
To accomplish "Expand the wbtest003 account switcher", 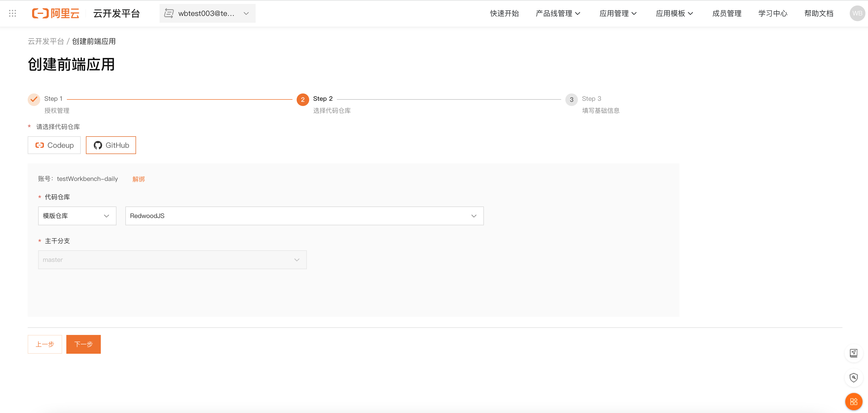I will (x=207, y=14).
